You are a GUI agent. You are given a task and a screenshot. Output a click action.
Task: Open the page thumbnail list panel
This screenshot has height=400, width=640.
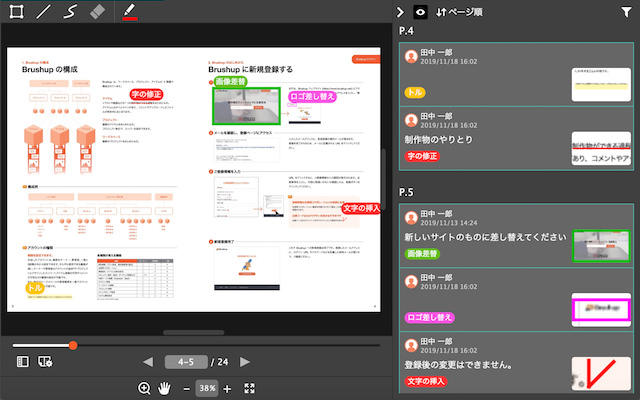[22, 362]
